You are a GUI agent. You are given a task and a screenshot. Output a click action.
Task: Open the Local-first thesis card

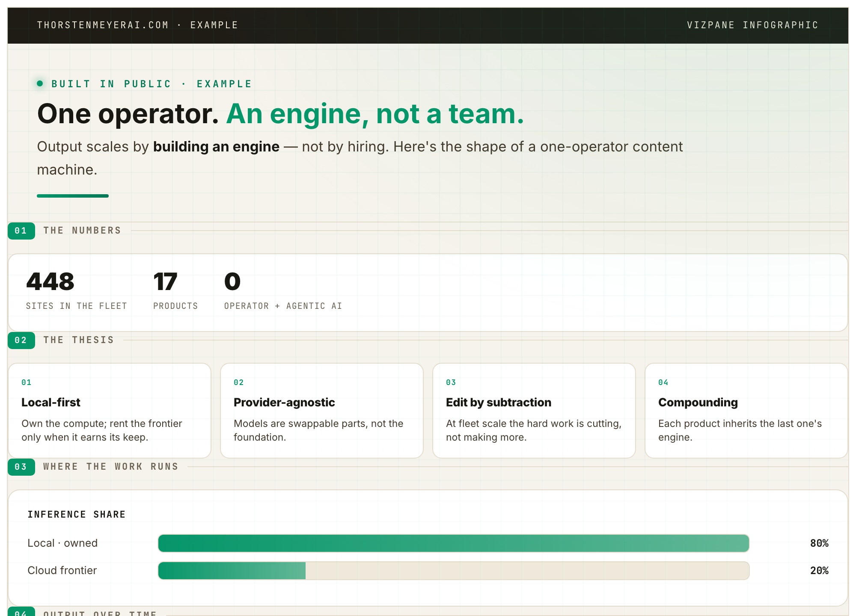(x=110, y=411)
